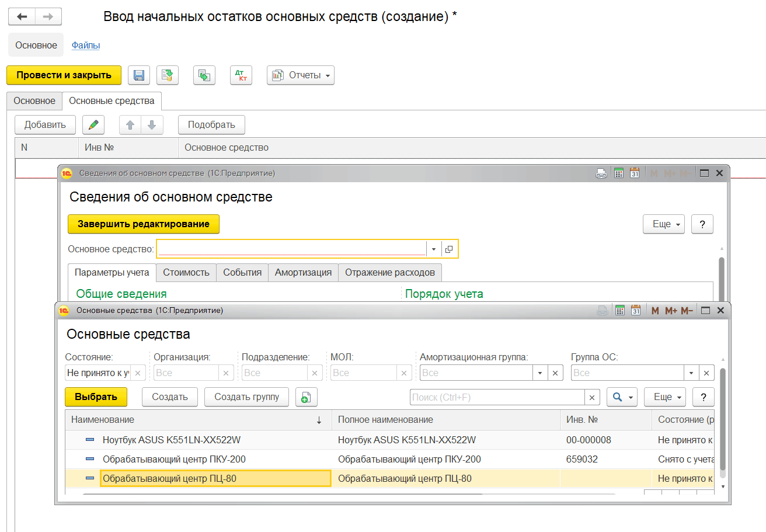The height and width of the screenshot is (532, 766).
Task: Open the Отчеты dropdown menu
Action: [x=301, y=75]
